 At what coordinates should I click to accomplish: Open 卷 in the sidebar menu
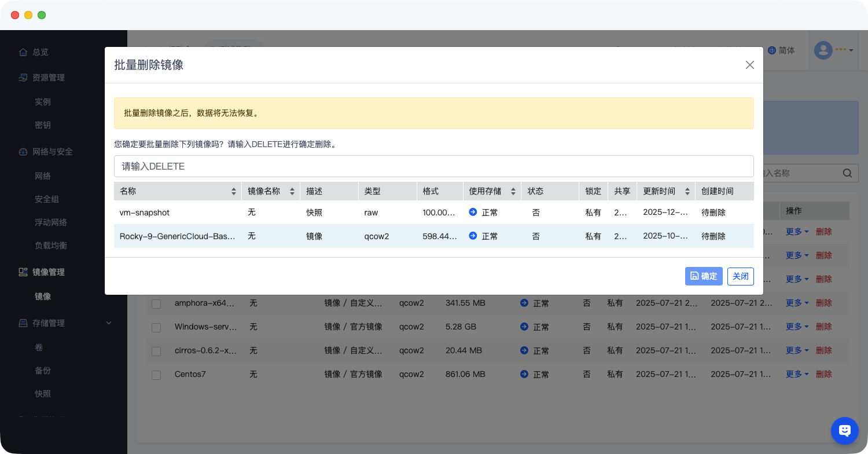coord(39,347)
